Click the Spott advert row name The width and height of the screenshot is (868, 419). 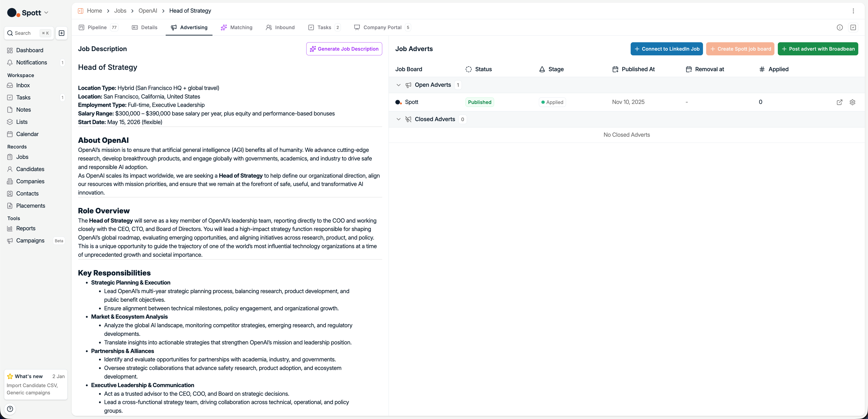[x=411, y=102]
